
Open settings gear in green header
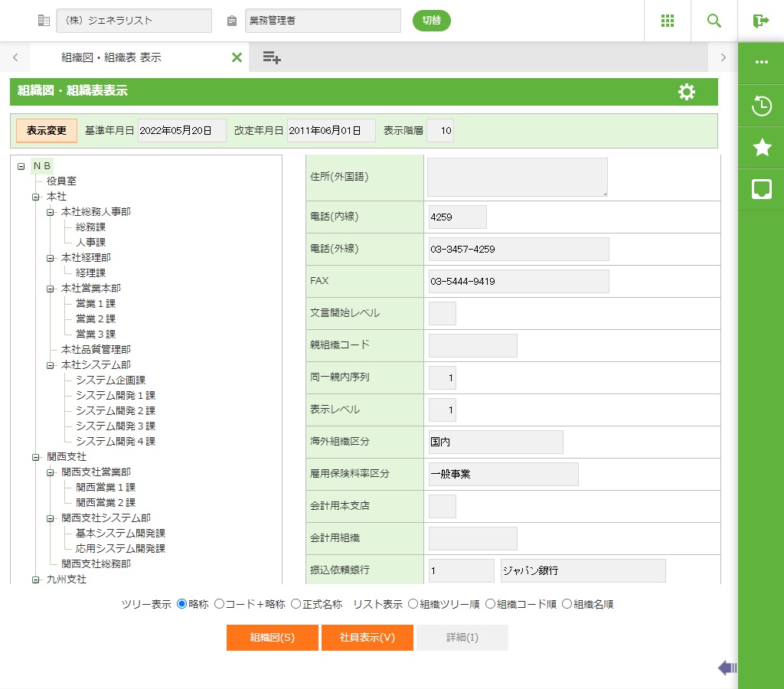687,92
